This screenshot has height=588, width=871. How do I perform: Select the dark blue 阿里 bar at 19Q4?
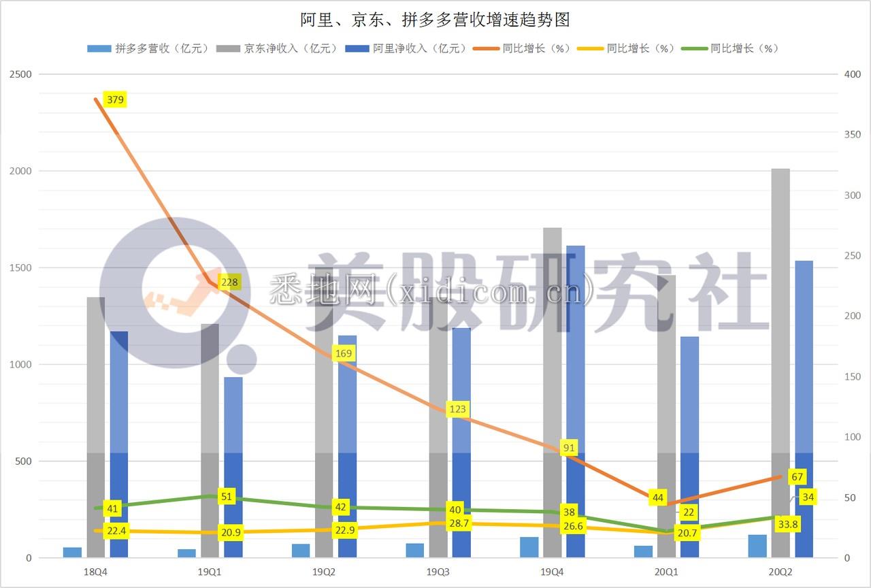(576, 402)
